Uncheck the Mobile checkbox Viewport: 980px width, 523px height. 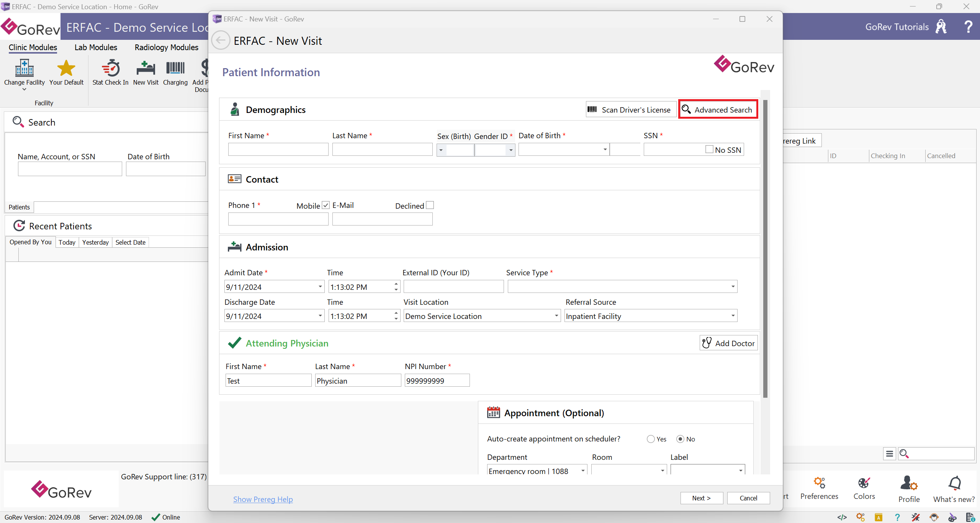[326, 205]
